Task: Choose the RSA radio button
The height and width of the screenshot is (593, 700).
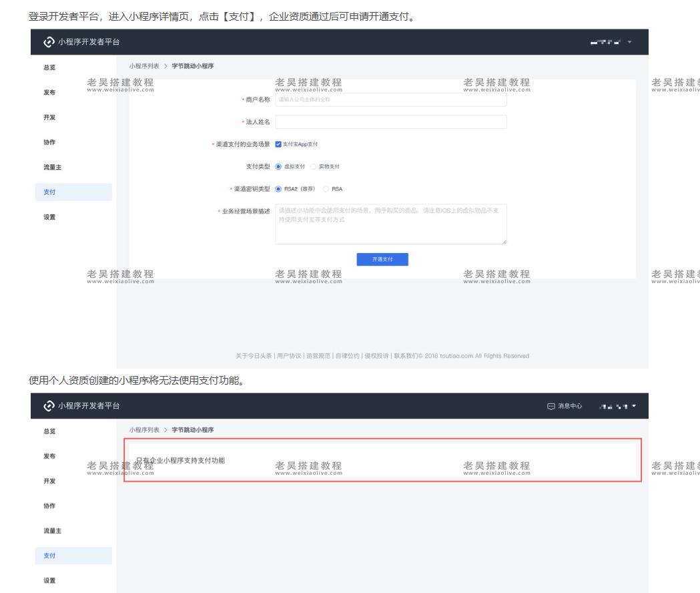Action: [326, 188]
